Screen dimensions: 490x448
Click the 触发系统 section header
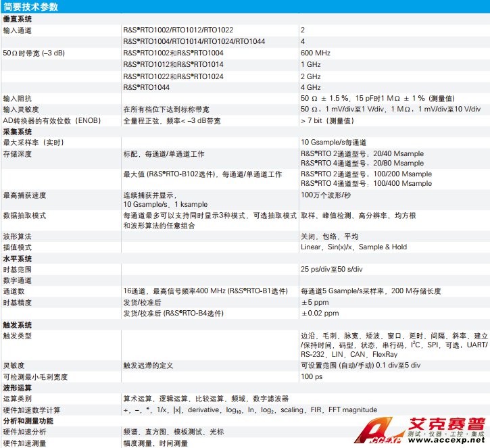18,325
